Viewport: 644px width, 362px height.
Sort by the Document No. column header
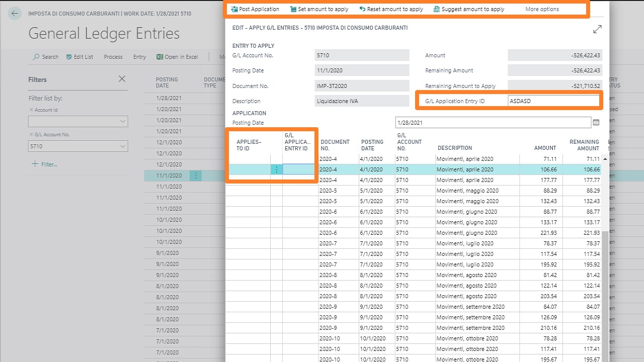click(x=335, y=145)
